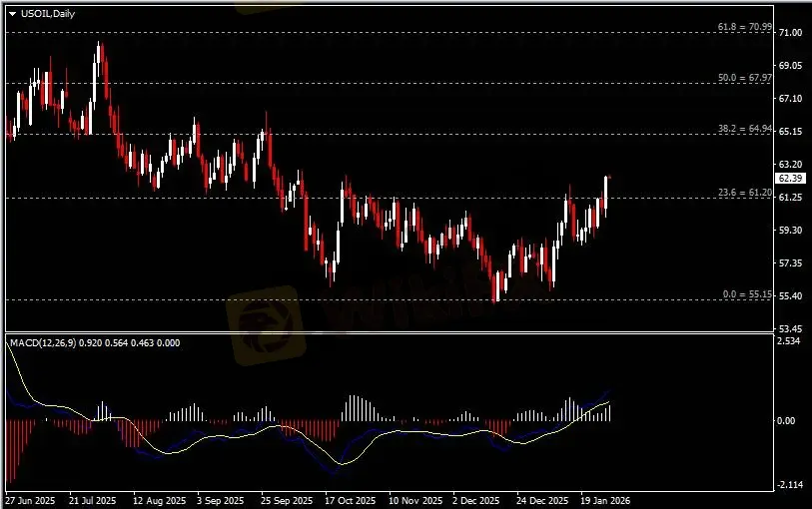Select the 50.0 = 67.97 Fibonacci label
This screenshot has width=812, height=509.
(x=745, y=78)
